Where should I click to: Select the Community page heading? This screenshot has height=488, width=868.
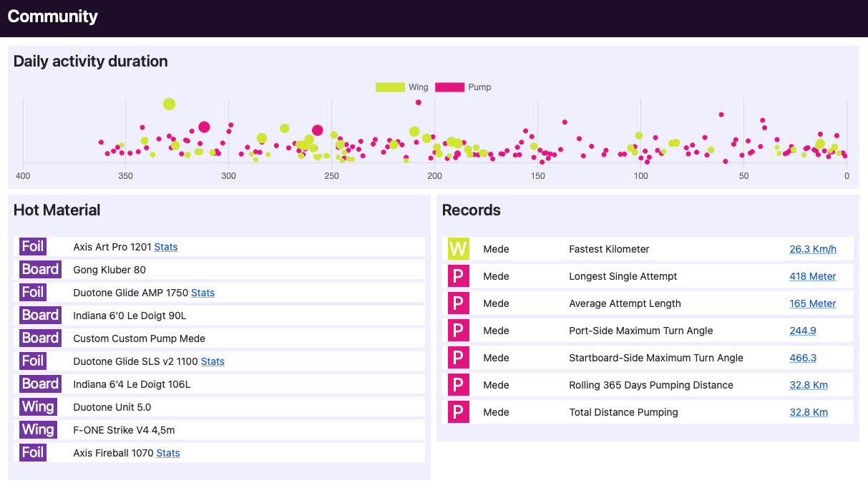point(53,16)
